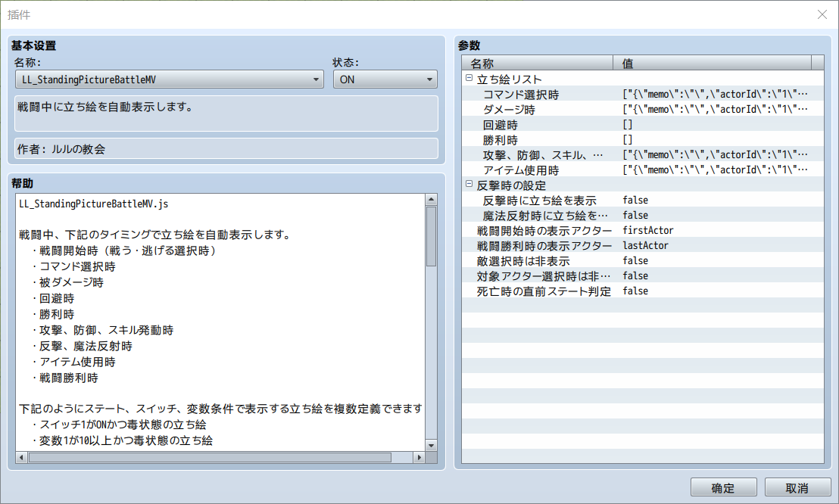This screenshot has width=839, height=504.
Task: Click help scrollbar down arrow
Action: 432,445
